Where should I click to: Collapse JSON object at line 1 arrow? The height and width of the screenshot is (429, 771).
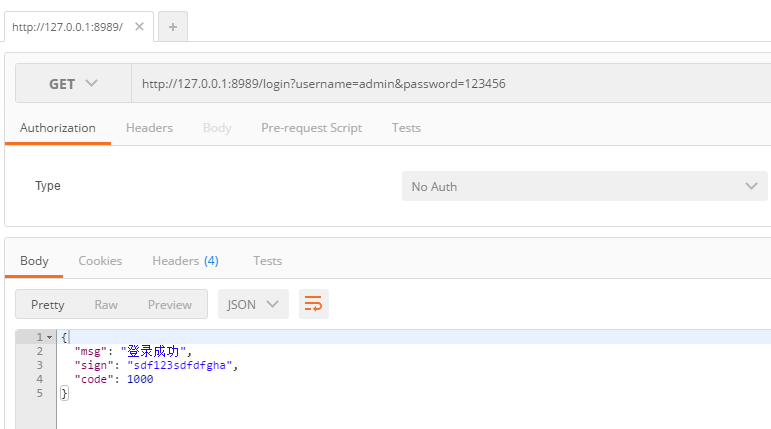click(x=49, y=337)
